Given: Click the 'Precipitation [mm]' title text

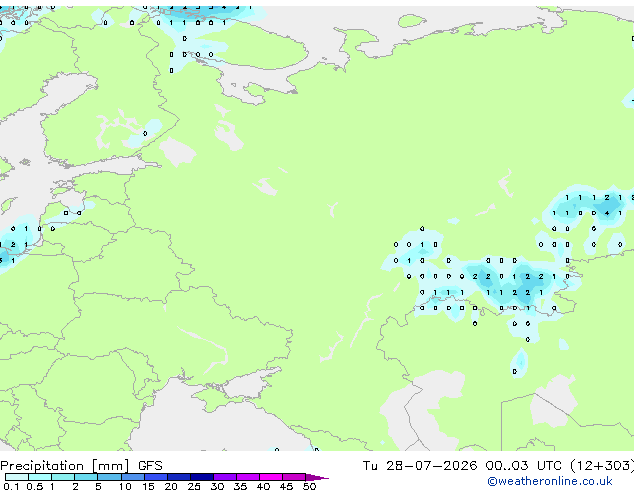Looking at the screenshot, I should (x=65, y=466).
